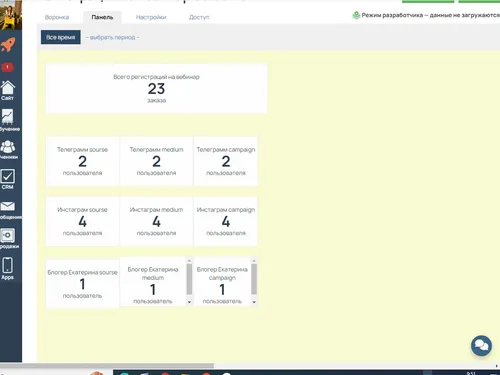Image resolution: width=500 pixels, height=375 pixels.
Task: Click the Телеграмм campaign card value
Action: click(x=226, y=162)
